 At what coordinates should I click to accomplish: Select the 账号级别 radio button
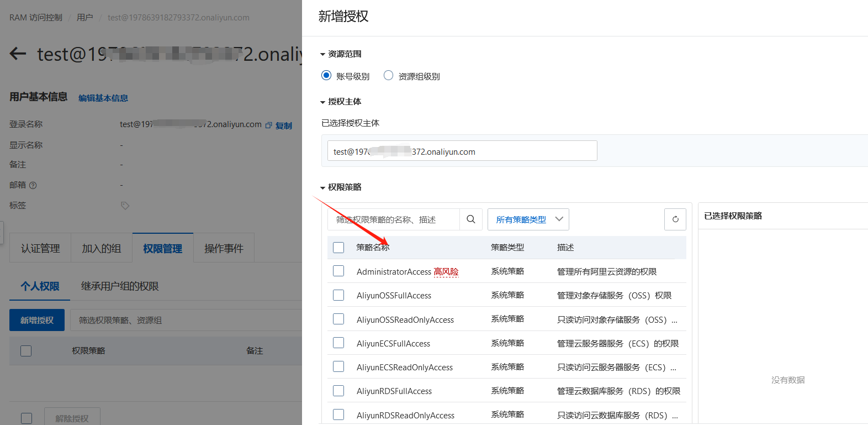(326, 75)
